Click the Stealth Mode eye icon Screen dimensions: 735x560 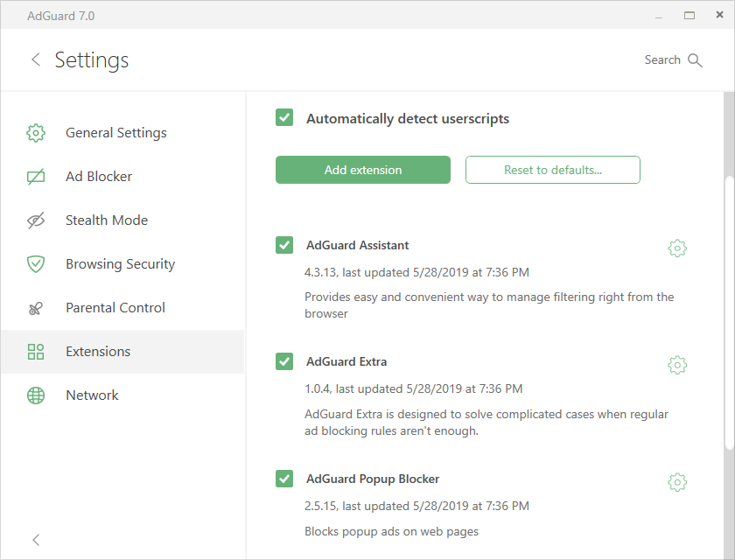point(36,220)
